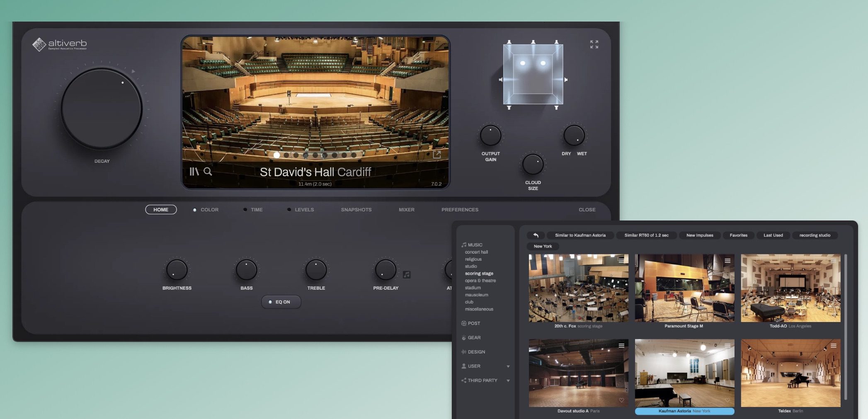Screen dimensions: 868x419
Task: Switch to the HOME tab
Action: 161,210
